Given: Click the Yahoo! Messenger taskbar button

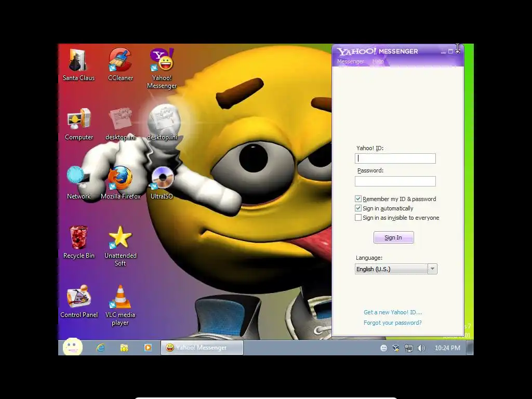Looking at the screenshot, I should pyautogui.click(x=202, y=348).
